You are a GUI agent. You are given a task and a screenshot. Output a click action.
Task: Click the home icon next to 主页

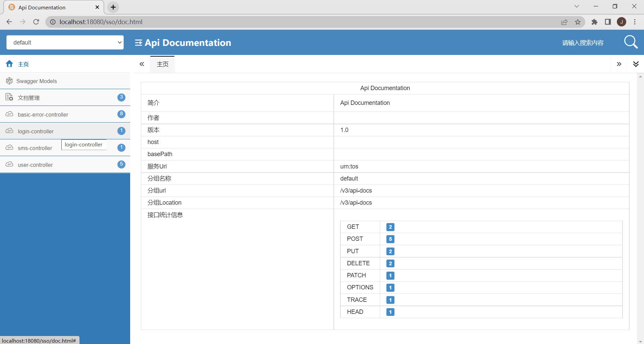click(x=9, y=64)
